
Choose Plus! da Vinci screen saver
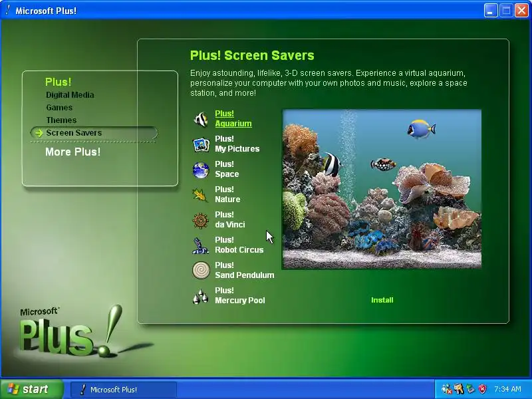click(x=229, y=219)
